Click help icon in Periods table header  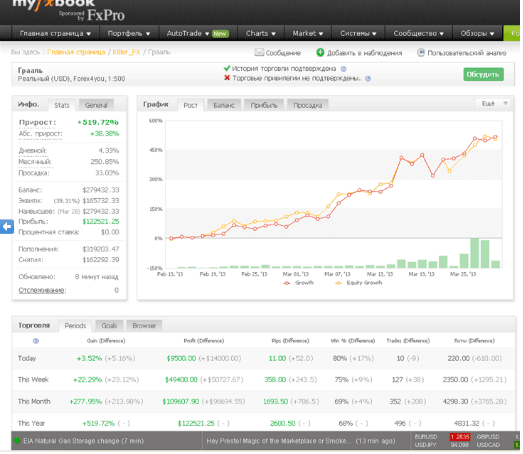(x=36, y=341)
